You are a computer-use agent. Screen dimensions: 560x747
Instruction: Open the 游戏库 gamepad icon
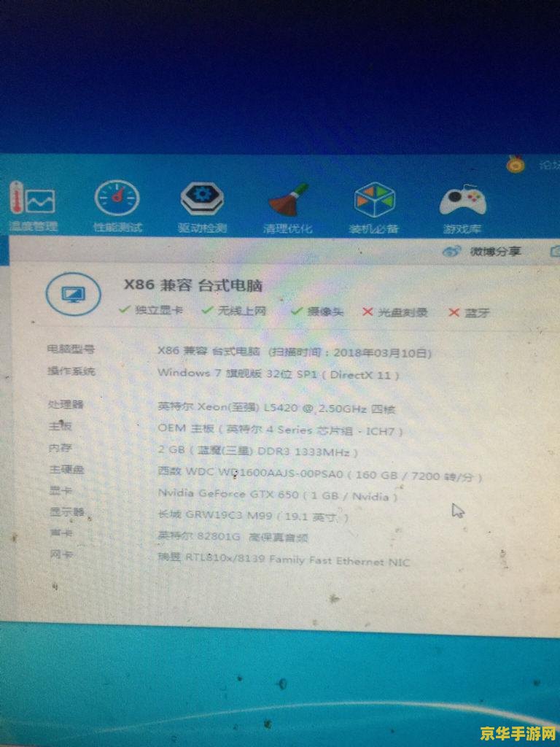coord(462,201)
